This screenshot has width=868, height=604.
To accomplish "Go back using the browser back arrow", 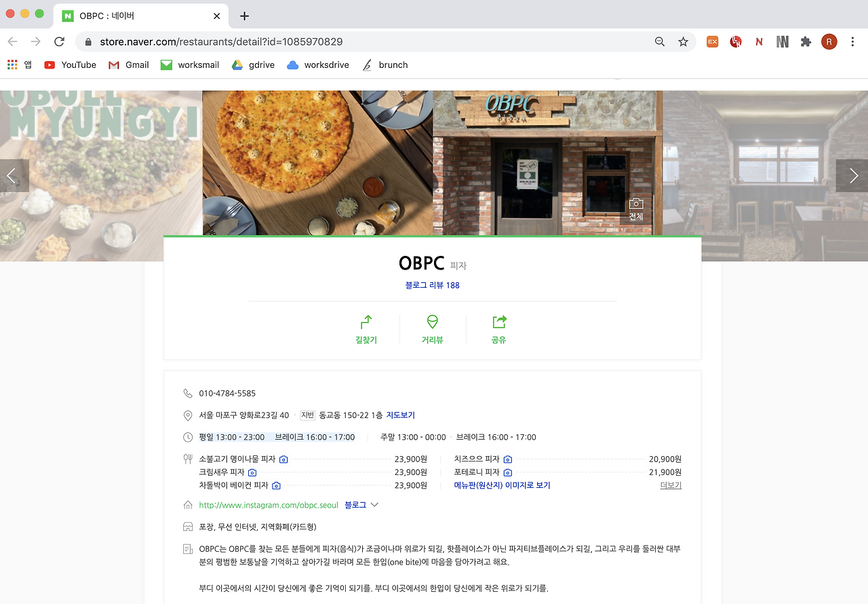I will point(12,41).
